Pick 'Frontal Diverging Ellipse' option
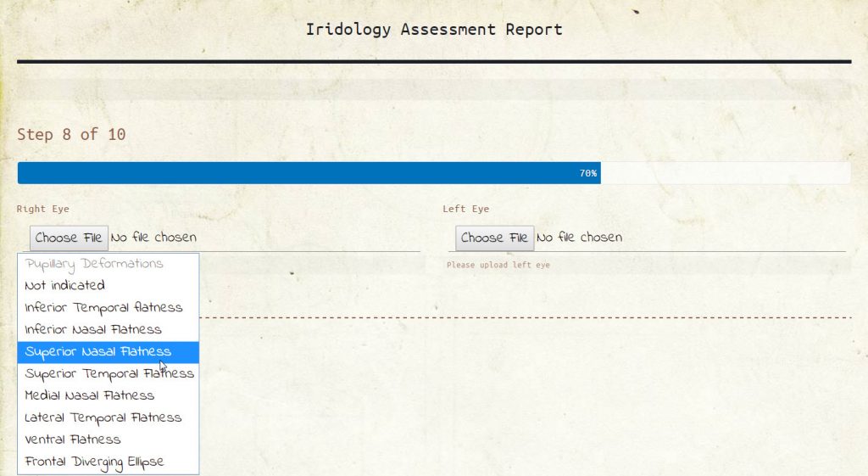This screenshot has width=868, height=476. point(108,462)
